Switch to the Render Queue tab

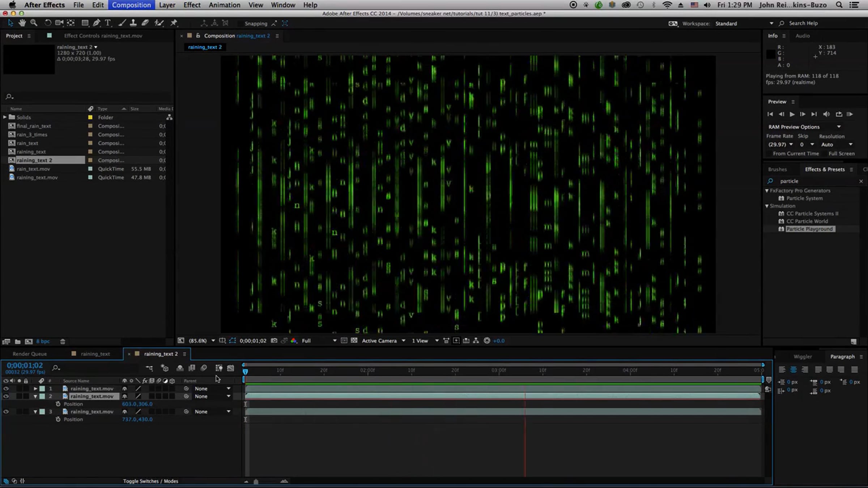30,354
